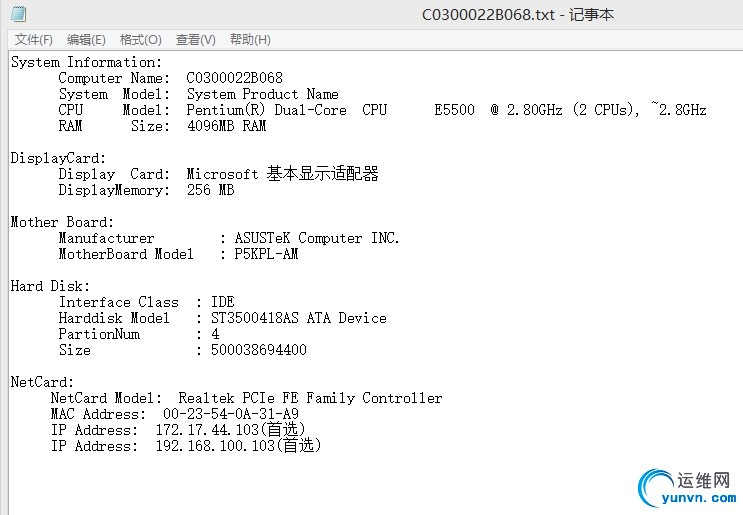Click the Harddisk Model ST3500418AS line
The image size is (743, 515).
tap(222, 318)
